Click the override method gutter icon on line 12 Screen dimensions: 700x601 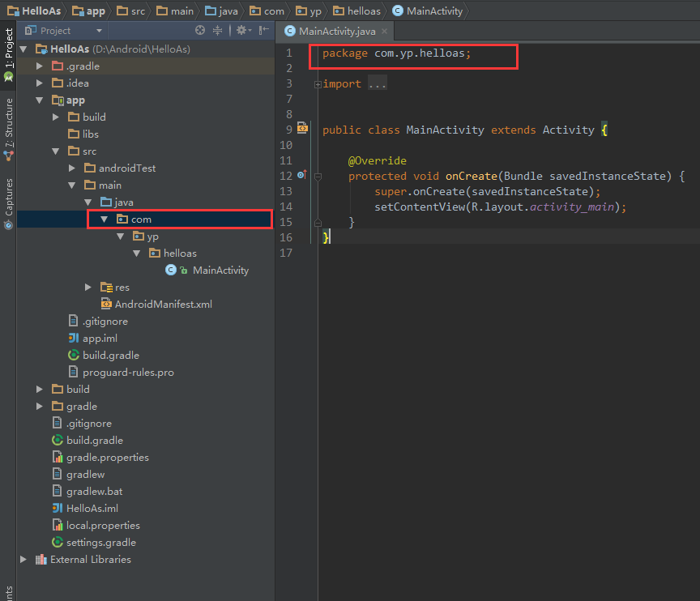point(302,175)
